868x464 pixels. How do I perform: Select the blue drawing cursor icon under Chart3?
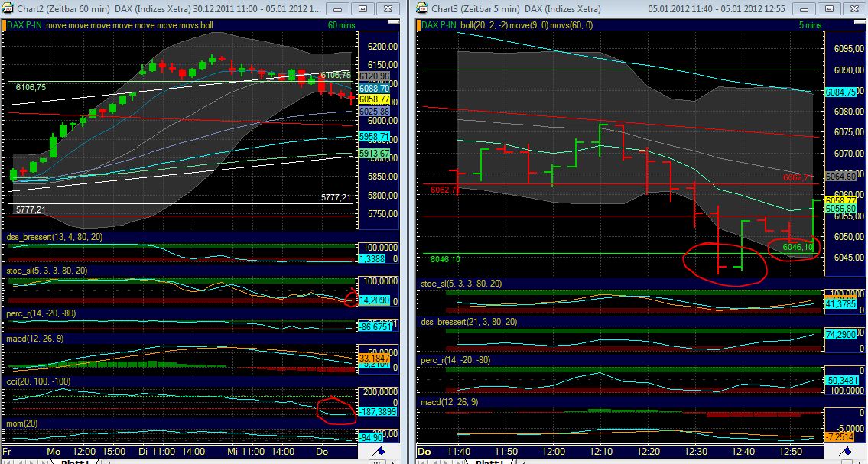coord(846,451)
